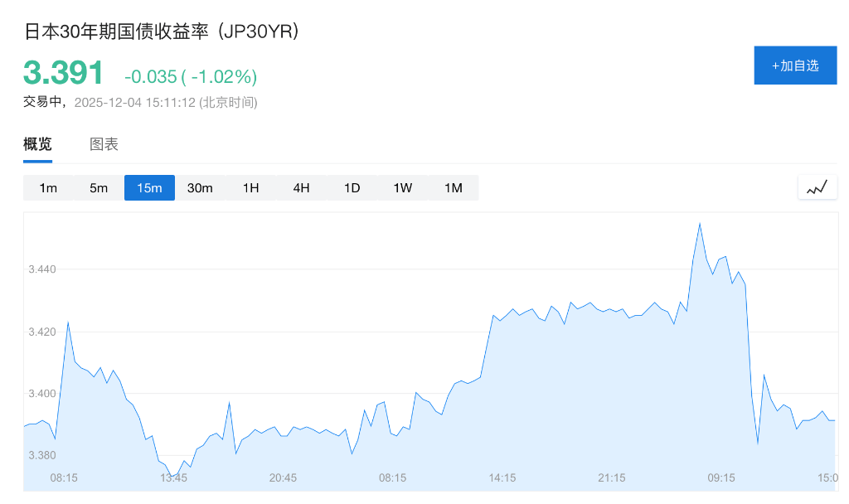This screenshot has height=504, width=849.
Task: Click the 14:15 time axis label
Action: [502, 478]
